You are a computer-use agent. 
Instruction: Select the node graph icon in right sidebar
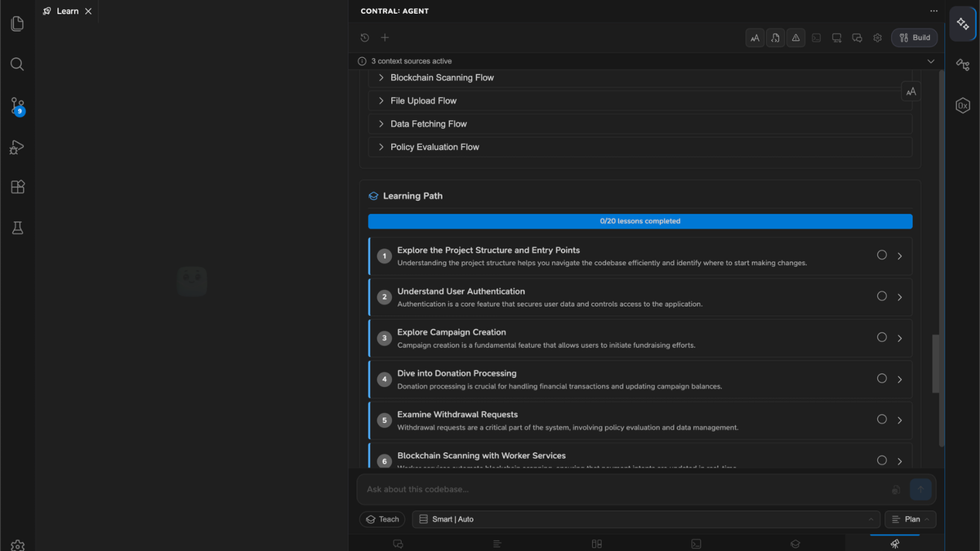tap(963, 64)
